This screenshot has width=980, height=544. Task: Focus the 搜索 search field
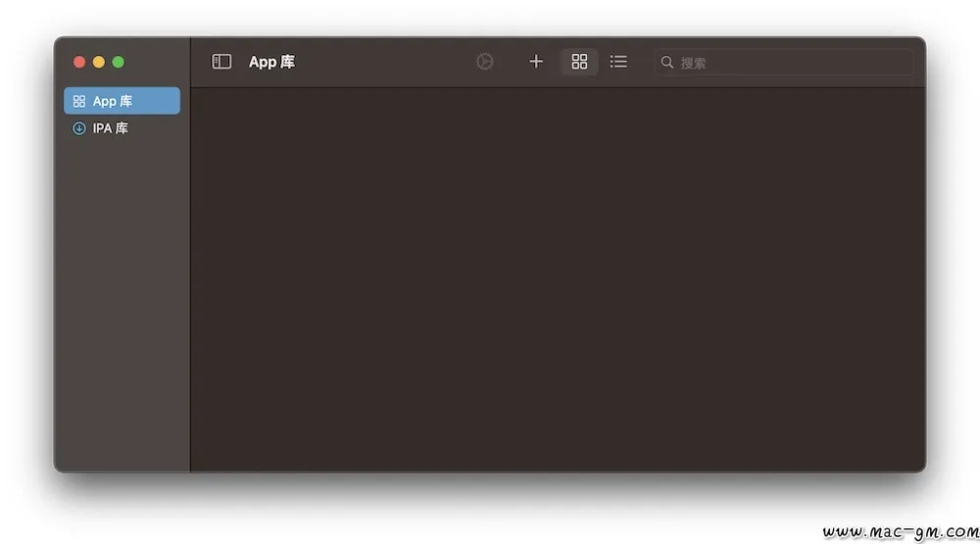(784, 63)
